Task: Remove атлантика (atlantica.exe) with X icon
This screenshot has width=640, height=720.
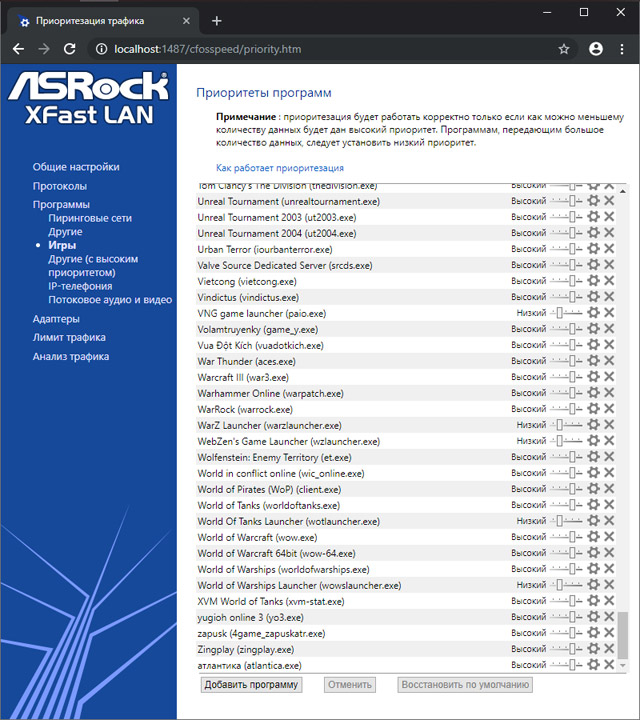Action: [x=609, y=664]
